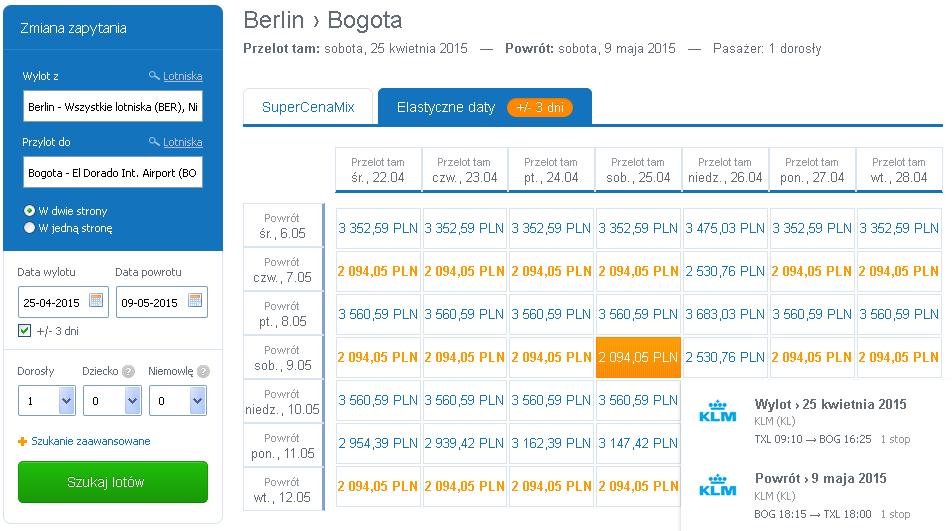Click the Szukaj lotów button
Screen dimensions: 952x531
tap(113, 482)
